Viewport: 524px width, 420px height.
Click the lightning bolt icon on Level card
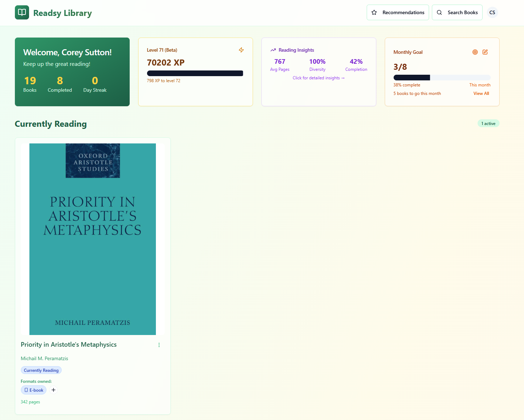point(241,50)
